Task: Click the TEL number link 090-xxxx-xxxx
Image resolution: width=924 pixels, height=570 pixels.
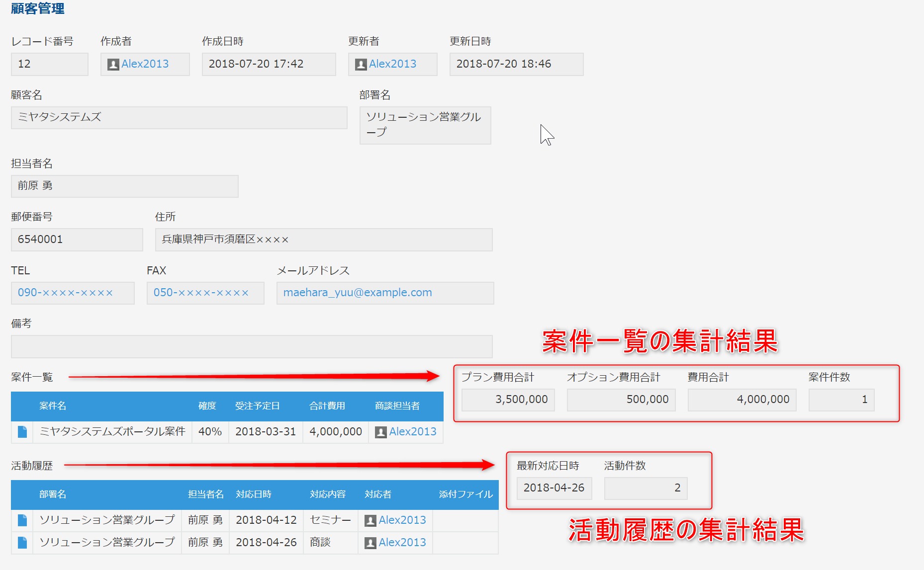Action: pyautogui.click(x=65, y=293)
